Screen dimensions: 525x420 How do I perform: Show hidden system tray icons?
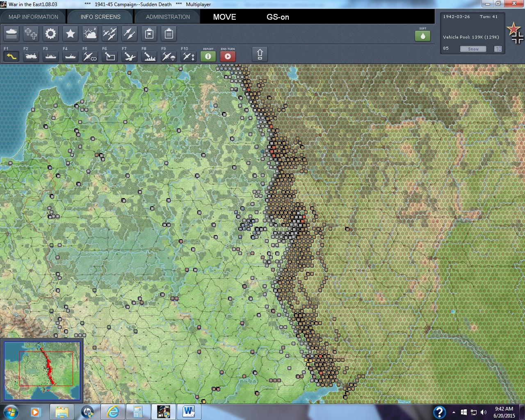[454, 412]
